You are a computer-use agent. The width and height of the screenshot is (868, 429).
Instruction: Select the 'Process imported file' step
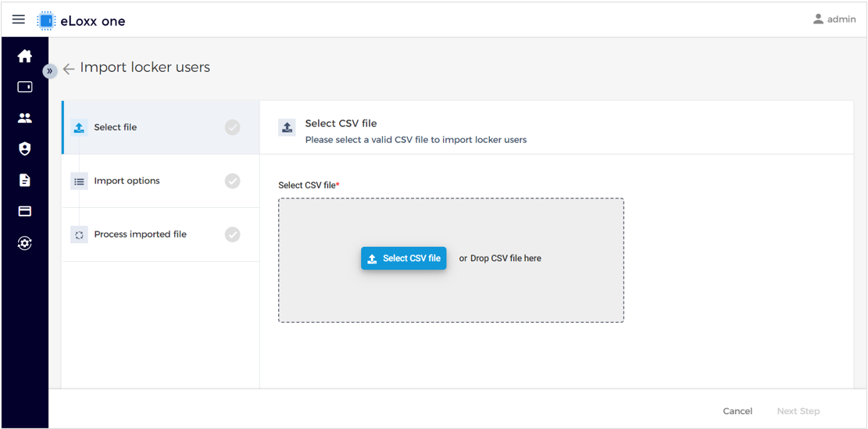tap(160, 234)
